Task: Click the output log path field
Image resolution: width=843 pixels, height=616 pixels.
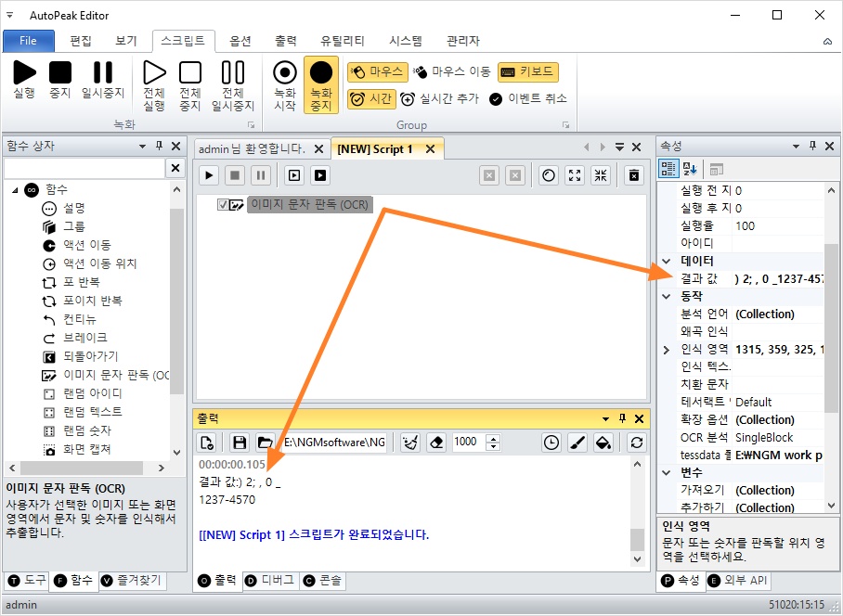Action: (x=334, y=443)
